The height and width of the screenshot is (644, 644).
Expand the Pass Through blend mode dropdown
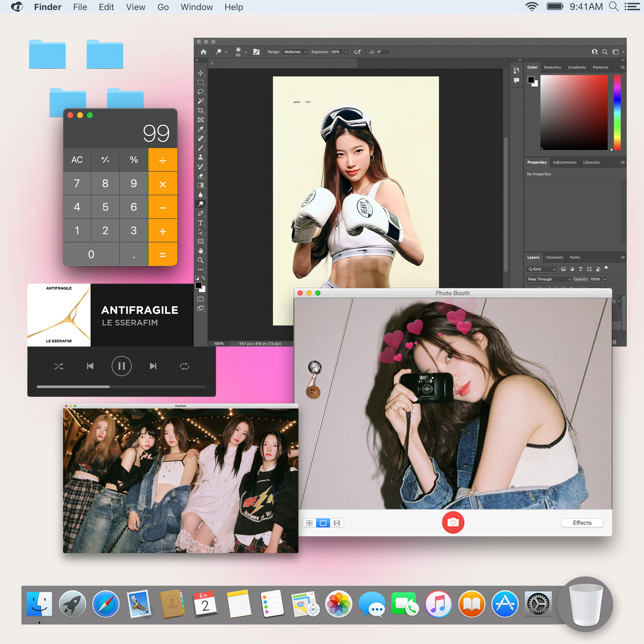pos(549,279)
